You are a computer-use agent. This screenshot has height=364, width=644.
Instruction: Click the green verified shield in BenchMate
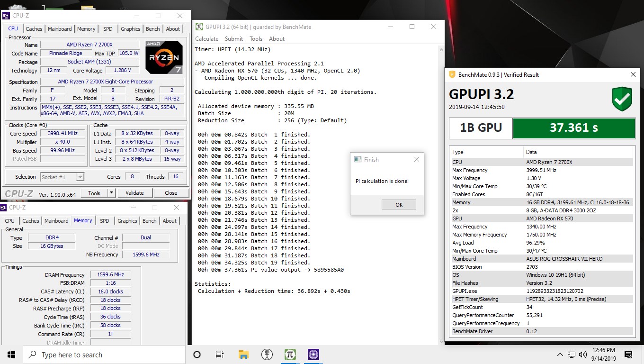point(622,99)
